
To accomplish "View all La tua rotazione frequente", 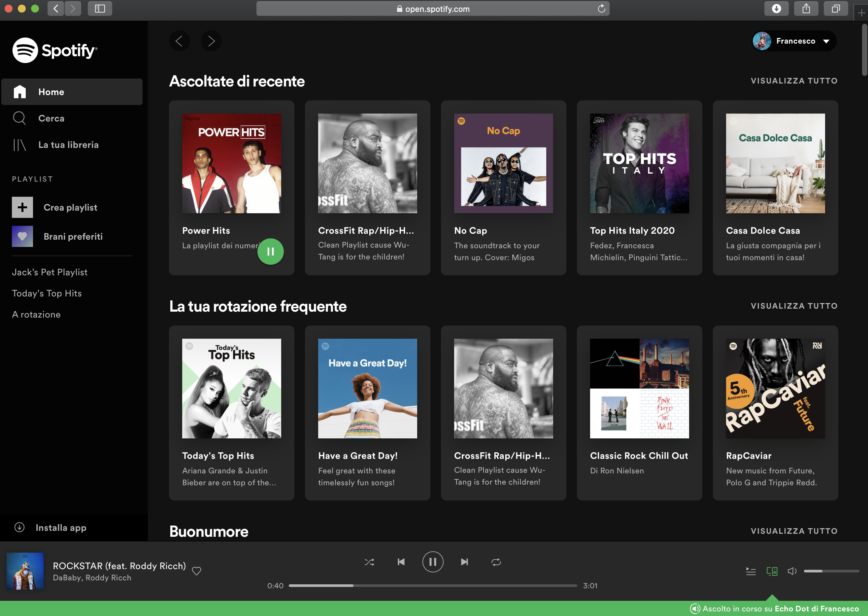I will click(x=794, y=306).
